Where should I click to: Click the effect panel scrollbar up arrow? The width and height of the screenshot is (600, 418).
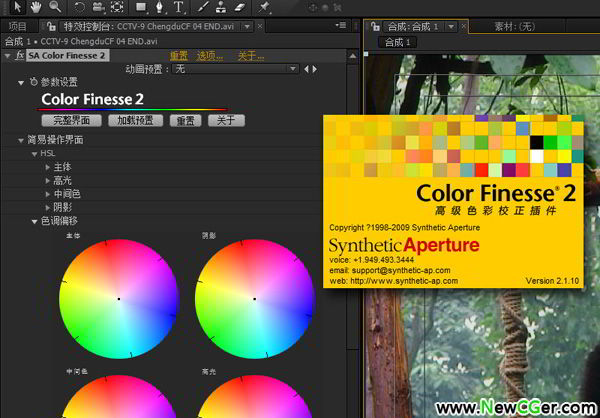[x=352, y=57]
